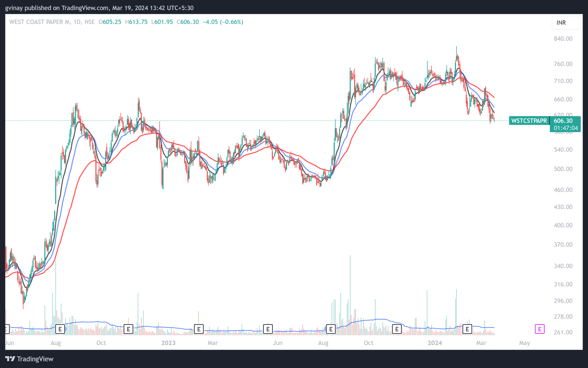Click the WEST COAST PAPER M symbol title
The height and width of the screenshot is (368, 588).
pyautogui.click(x=40, y=22)
